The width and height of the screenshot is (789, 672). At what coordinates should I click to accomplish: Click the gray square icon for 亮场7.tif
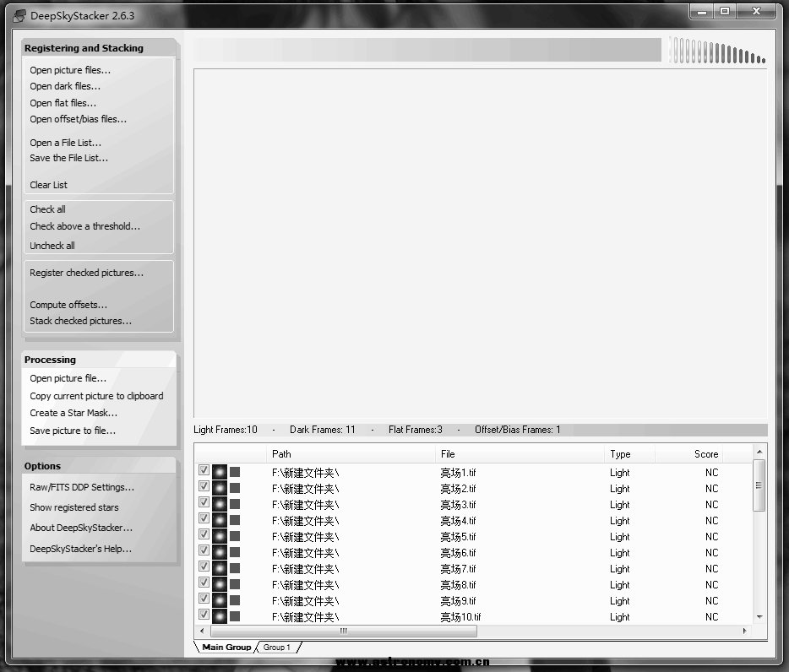point(235,568)
